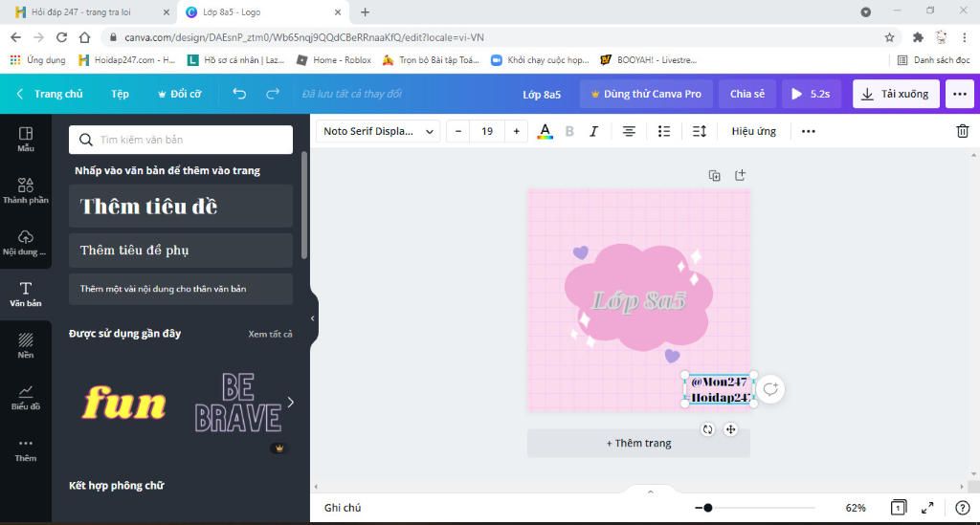Open line spacing icon
Viewport: 980px width, 525px height.
tap(700, 131)
